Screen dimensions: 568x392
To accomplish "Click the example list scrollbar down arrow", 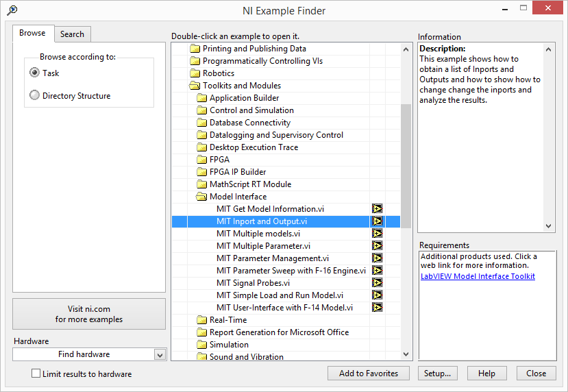I will pos(406,354).
